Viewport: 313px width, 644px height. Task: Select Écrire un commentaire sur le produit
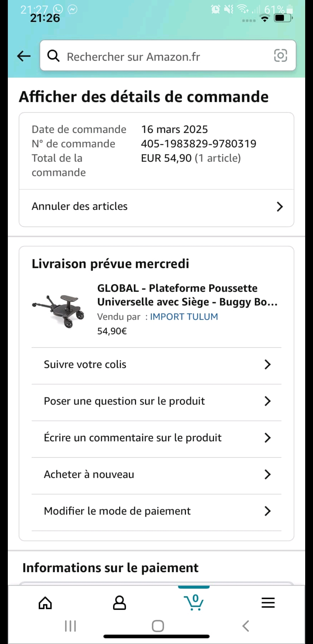click(132, 438)
